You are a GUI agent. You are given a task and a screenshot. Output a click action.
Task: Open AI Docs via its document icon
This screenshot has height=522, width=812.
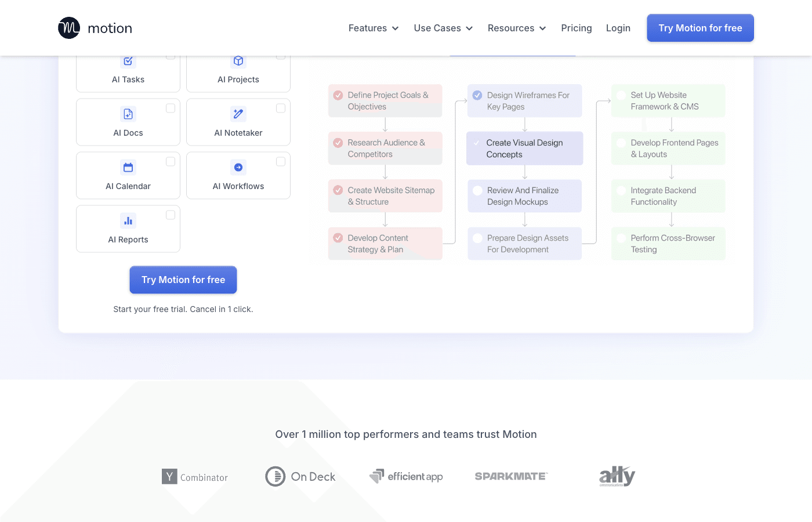128,114
